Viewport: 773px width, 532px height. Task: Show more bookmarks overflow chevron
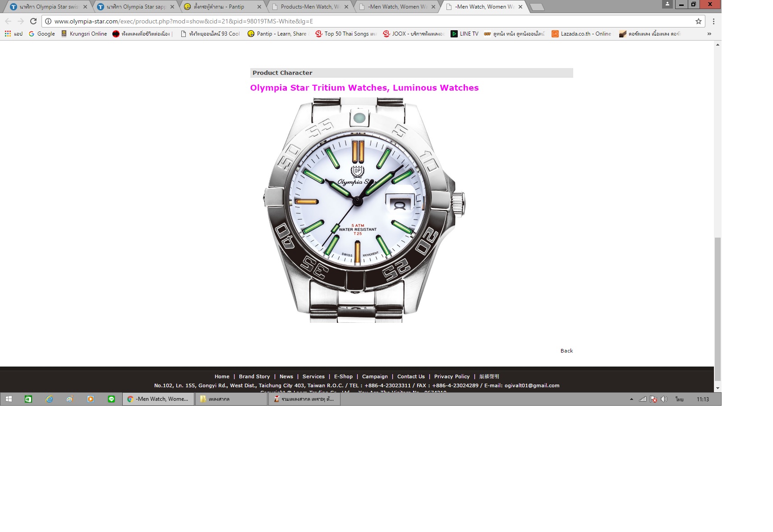click(x=709, y=34)
